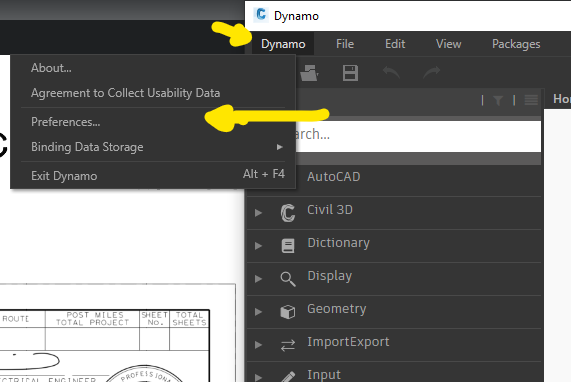This screenshot has height=382, width=571.
Task: Open the View menu
Action: click(x=449, y=44)
